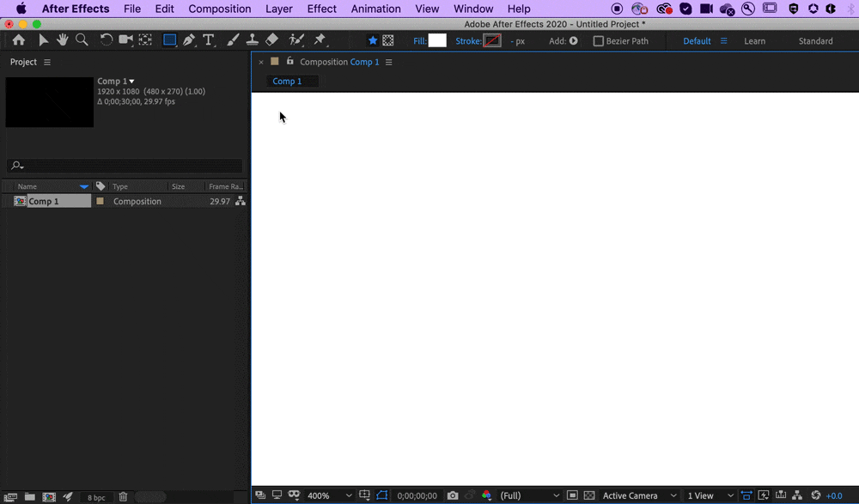Click the current time 0;00;00;00

pos(417,495)
